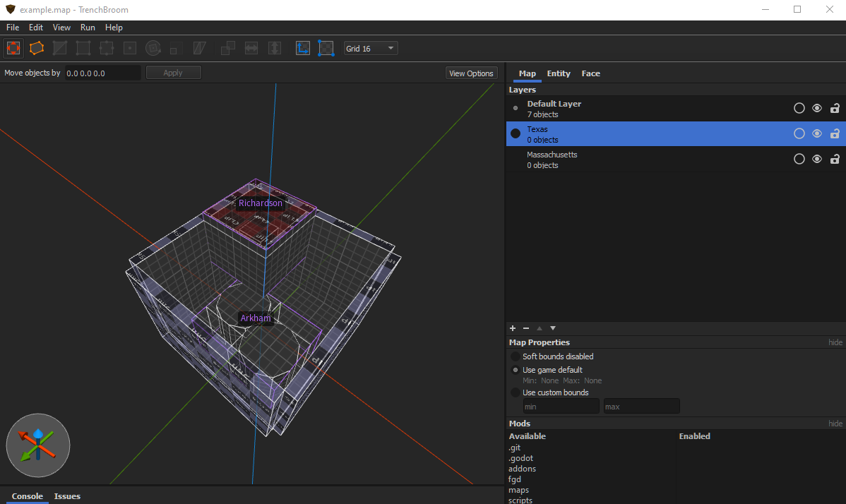Click the max bounds input field
The width and height of the screenshot is (846, 504).
(641, 406)
